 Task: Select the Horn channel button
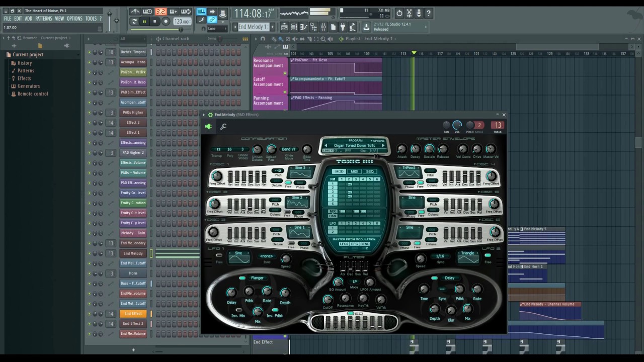133,274
